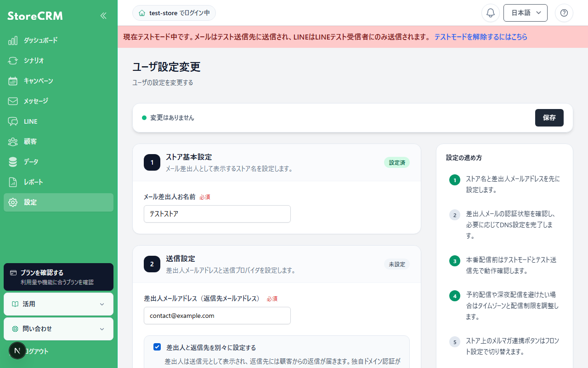Image resolution: width=588 pixels, height=368 pixels.
Task: Click the lifebuoy icon in 問い合わせ
Action: point(15,329)
